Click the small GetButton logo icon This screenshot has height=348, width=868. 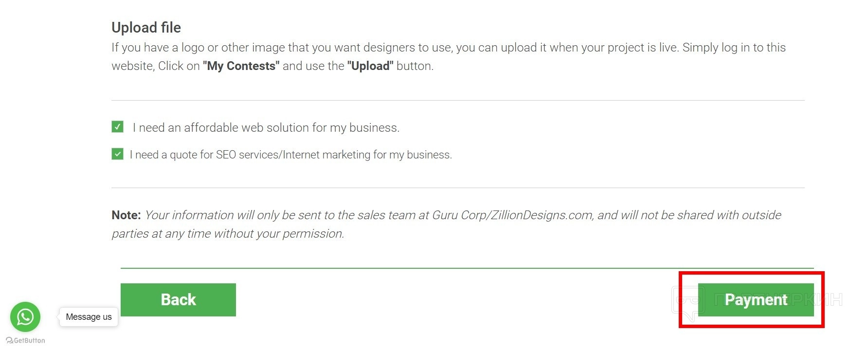pyautogui.click(x=9, y=340)
